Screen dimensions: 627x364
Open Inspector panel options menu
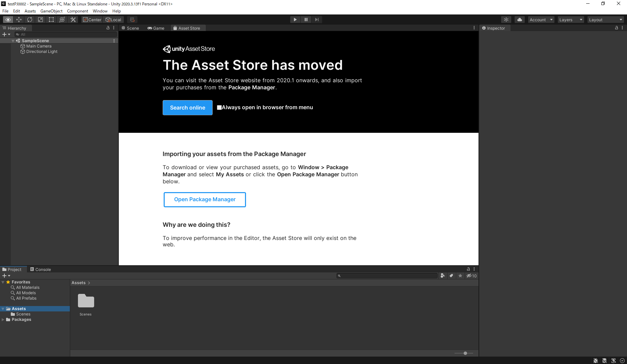click(x=622, y=28)
